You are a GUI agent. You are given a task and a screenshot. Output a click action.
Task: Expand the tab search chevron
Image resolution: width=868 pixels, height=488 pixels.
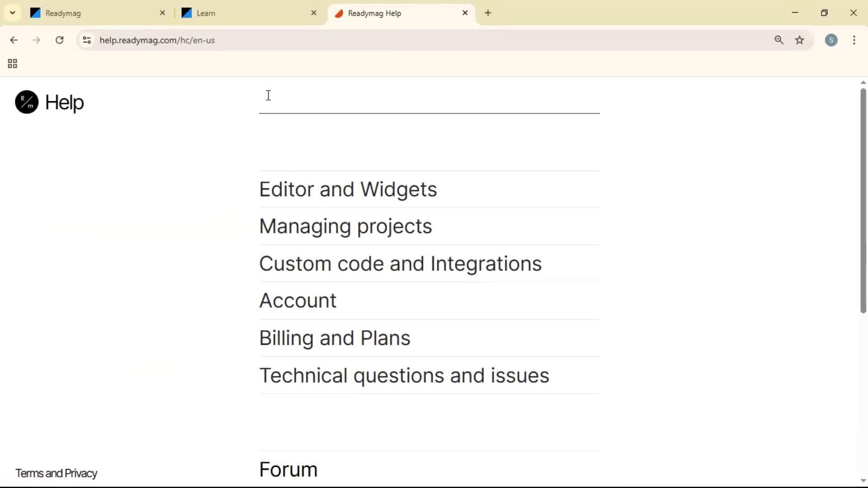[x=12, y=13]
